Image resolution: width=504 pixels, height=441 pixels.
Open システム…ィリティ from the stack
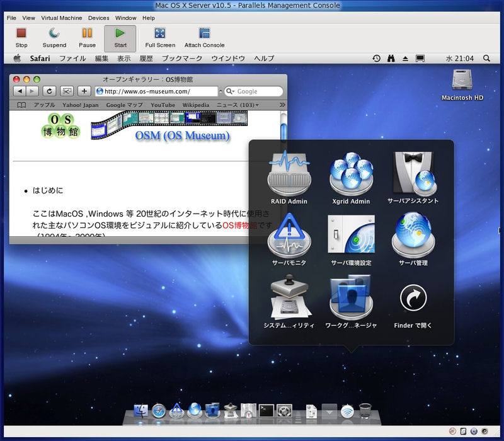click(289, 302)
